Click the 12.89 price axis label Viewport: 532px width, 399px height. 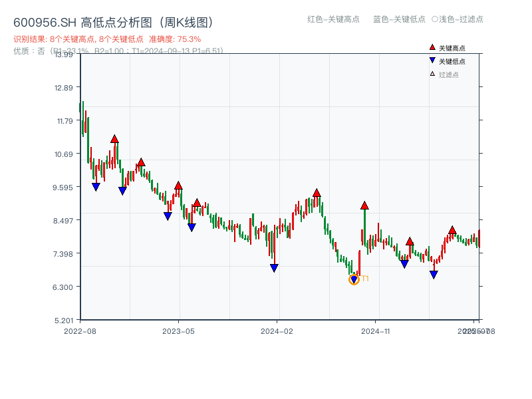63,88
